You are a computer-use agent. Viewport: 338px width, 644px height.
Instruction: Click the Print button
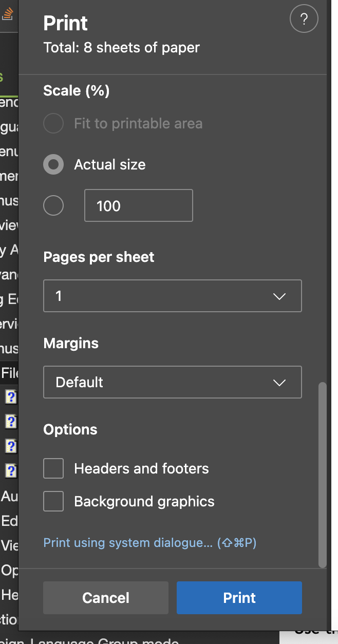pos(239,598)
